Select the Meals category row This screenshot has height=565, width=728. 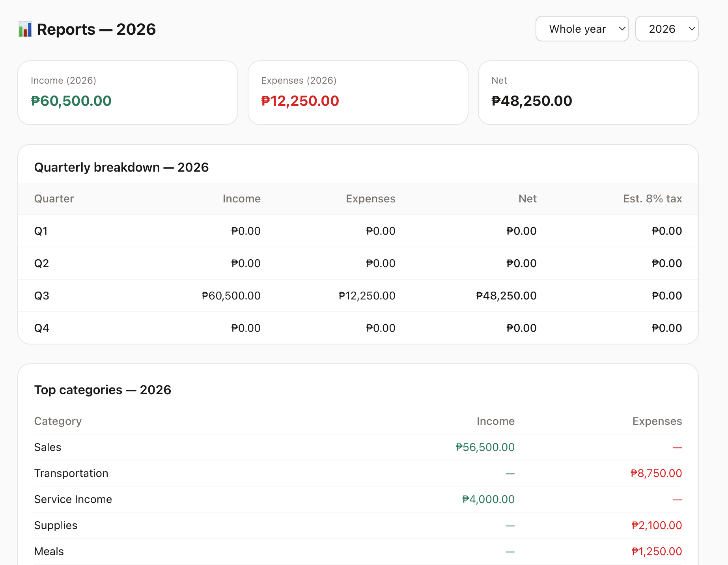click(x=358, y=551)
